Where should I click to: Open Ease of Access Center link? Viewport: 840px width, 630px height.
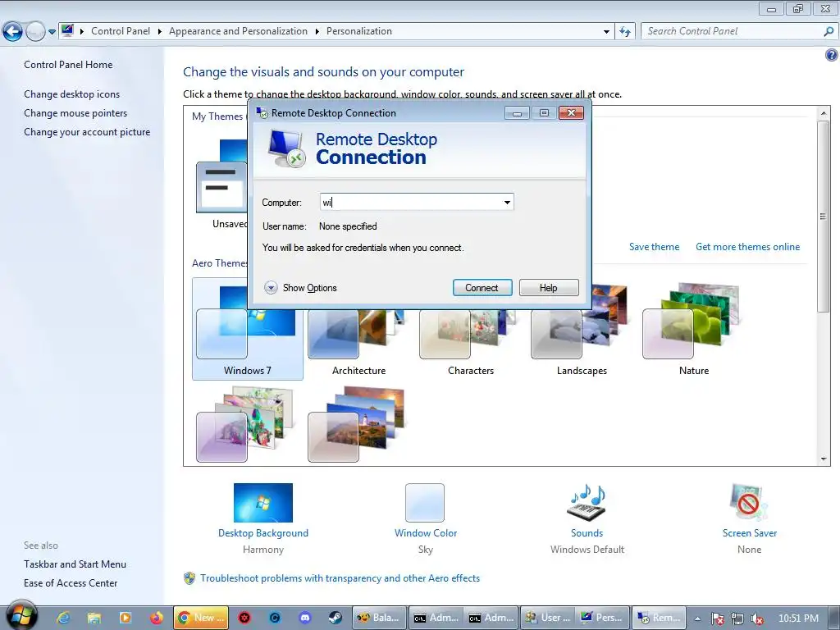(71, 583)
